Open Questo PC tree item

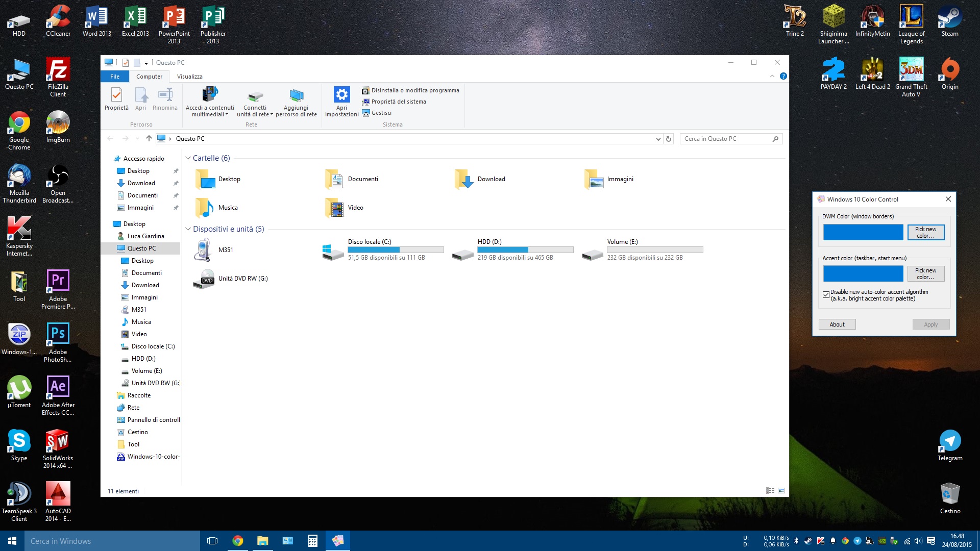coord(142,248)
